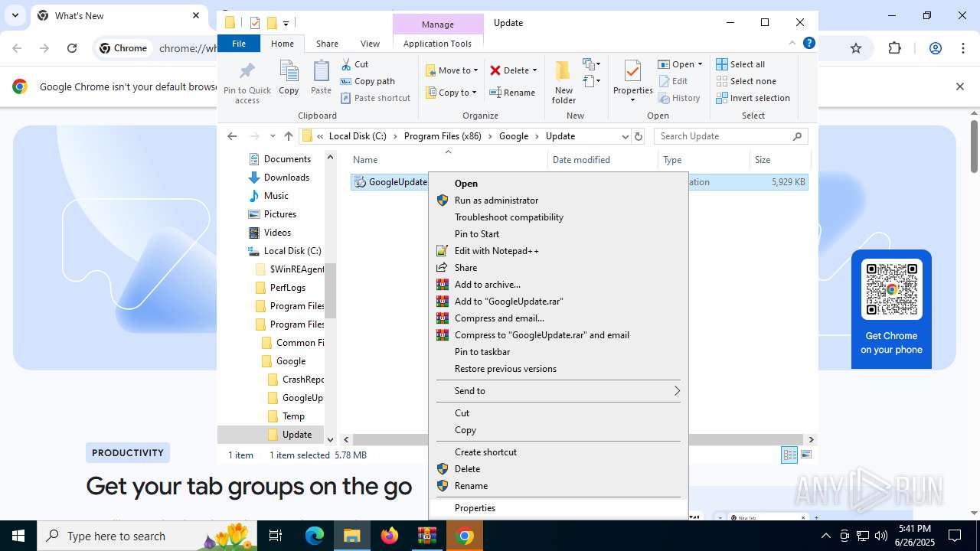980x551 pixels.
Task: Bookmark this Chrome tab with star
Action: coord(856,48)
